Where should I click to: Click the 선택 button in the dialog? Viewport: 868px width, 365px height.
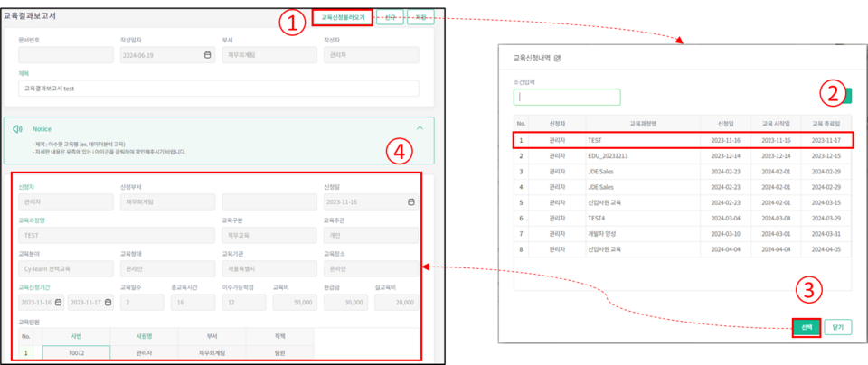(x=806, y=326)
